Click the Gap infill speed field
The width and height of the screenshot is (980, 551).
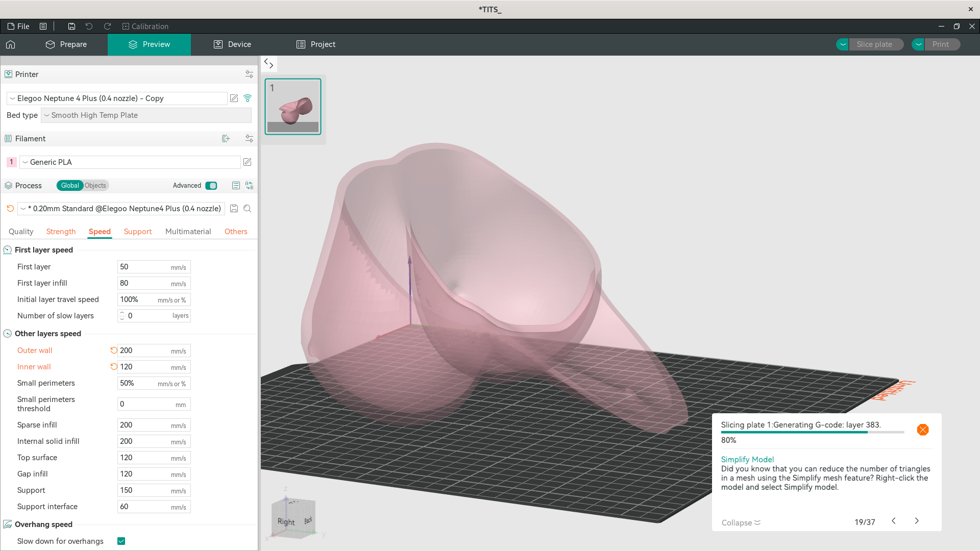pos(154,474)
